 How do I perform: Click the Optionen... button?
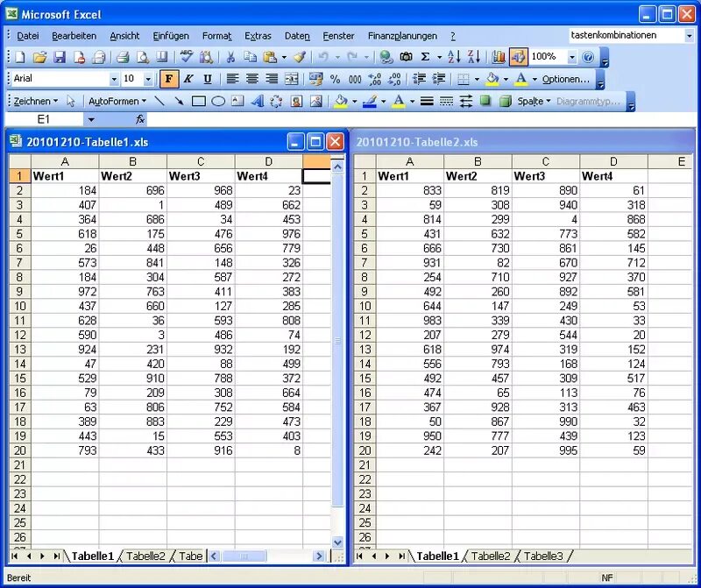click(566, 79)
